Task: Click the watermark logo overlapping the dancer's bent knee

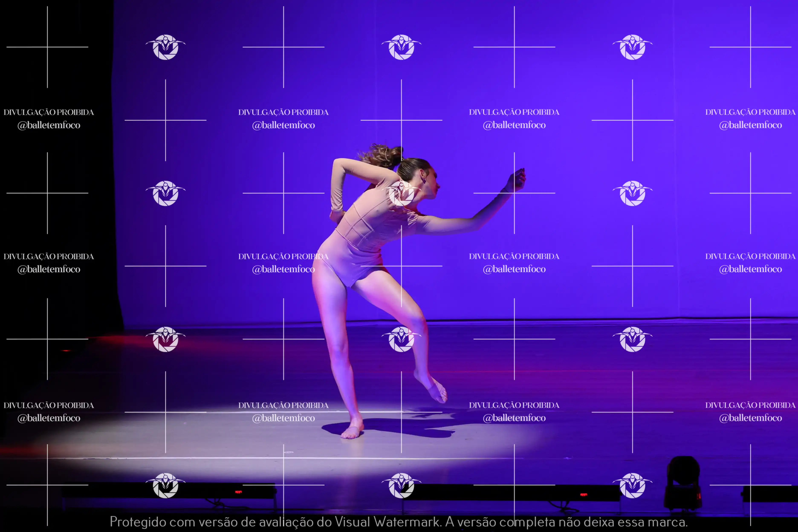Action: tap(401, 339)
